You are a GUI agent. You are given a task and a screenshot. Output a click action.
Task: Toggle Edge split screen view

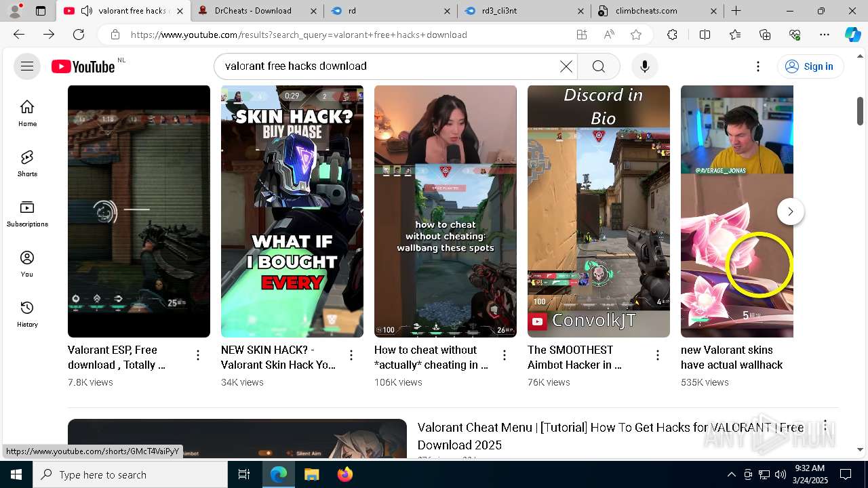tap(705, 35)
